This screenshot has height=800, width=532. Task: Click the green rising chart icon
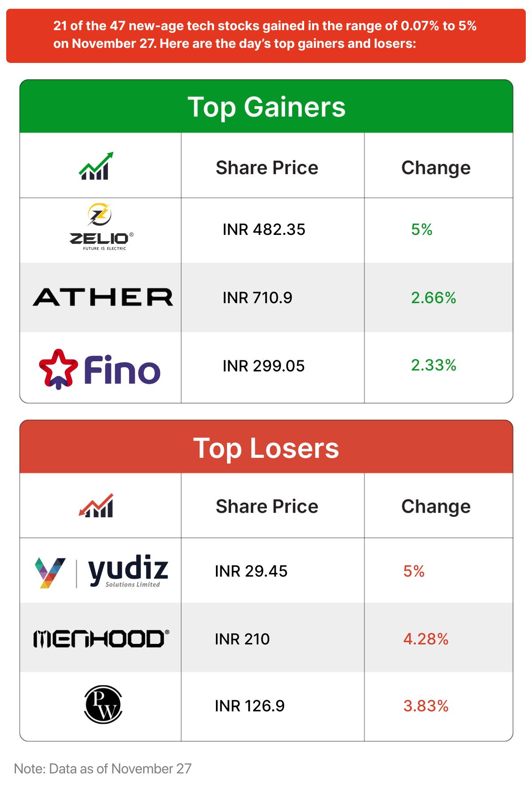pos(96,166)
